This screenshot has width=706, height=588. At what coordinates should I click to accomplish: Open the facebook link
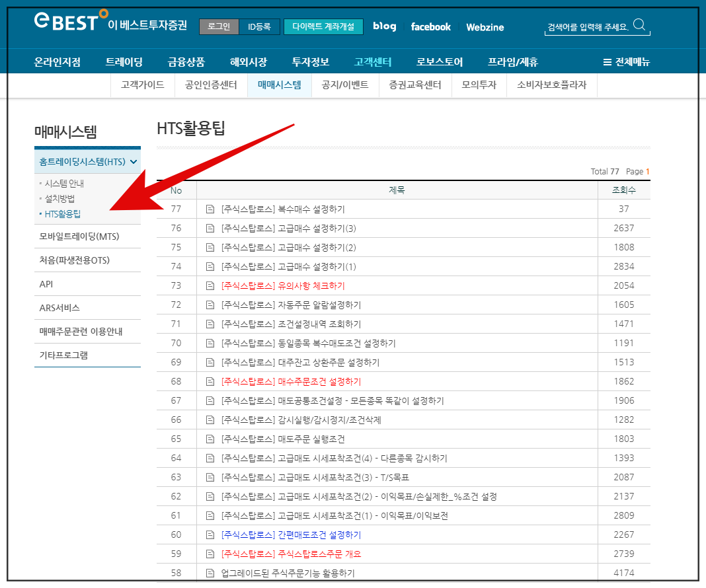pos(430,27)
